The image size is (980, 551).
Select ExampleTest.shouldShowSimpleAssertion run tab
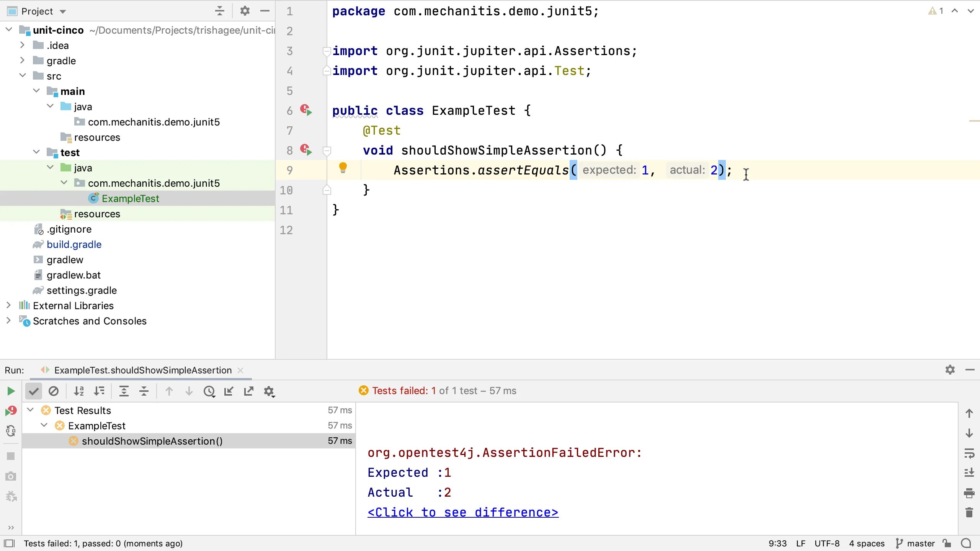[x=143, y=370]
